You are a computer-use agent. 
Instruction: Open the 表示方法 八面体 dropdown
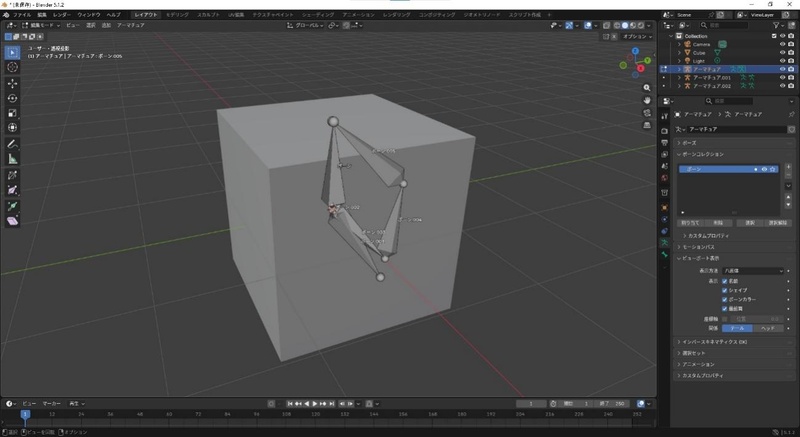pyautogui.click(x=753, y=271)
